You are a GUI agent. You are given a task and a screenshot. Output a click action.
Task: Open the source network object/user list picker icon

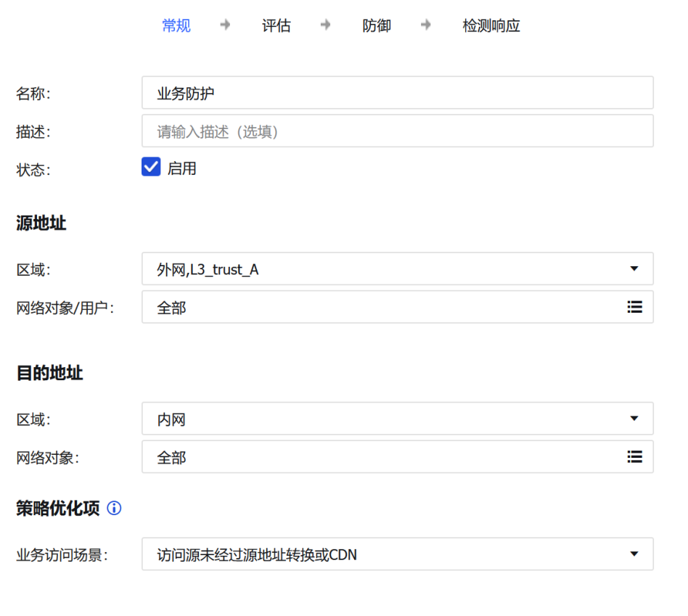[634, 307]
